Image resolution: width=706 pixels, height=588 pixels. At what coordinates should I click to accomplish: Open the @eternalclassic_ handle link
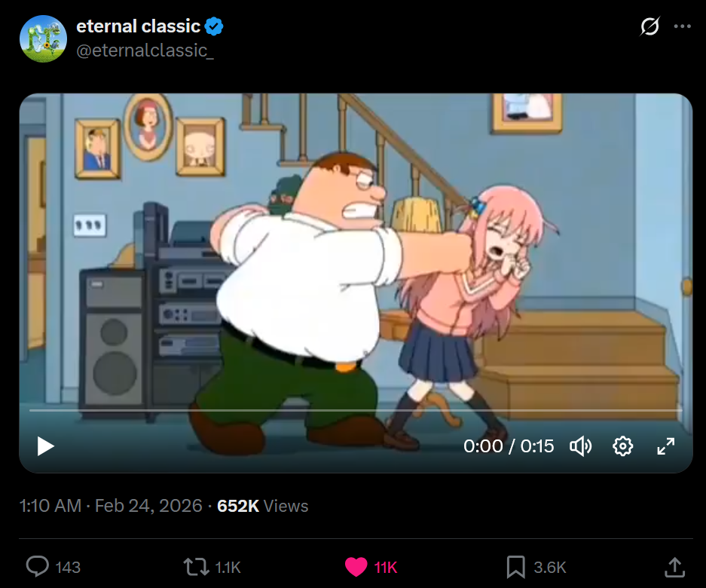145,51
